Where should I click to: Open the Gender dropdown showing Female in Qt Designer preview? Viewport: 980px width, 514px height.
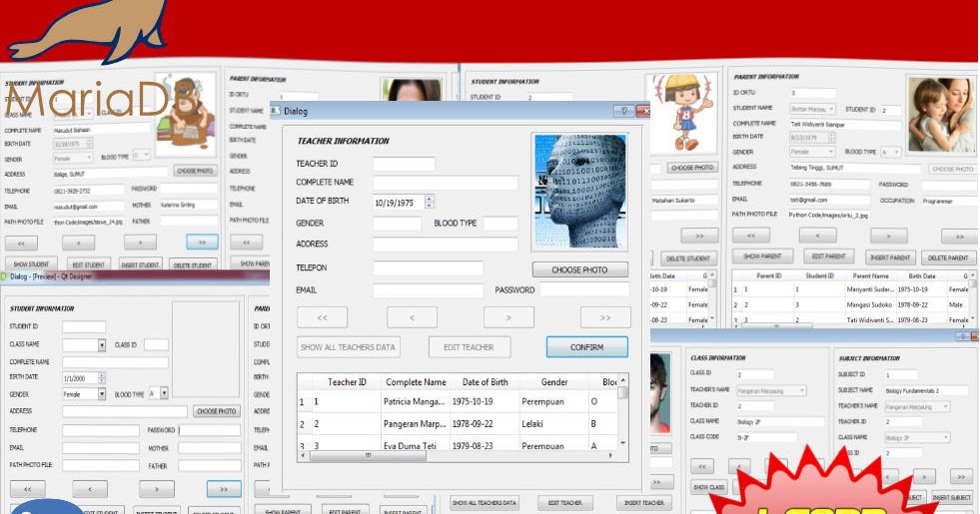tap(101, 394)
